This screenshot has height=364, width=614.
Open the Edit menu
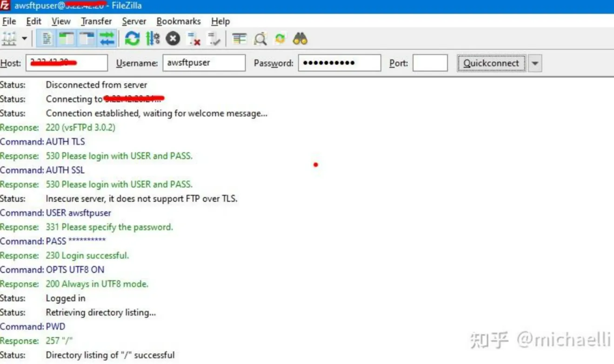(33, 21)
